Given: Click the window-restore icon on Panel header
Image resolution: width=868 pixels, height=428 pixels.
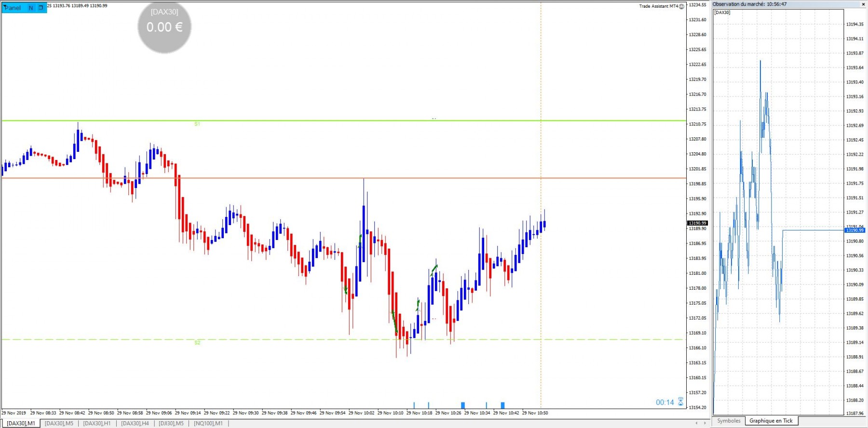Looking at the screenshot, I should point(41,8).
